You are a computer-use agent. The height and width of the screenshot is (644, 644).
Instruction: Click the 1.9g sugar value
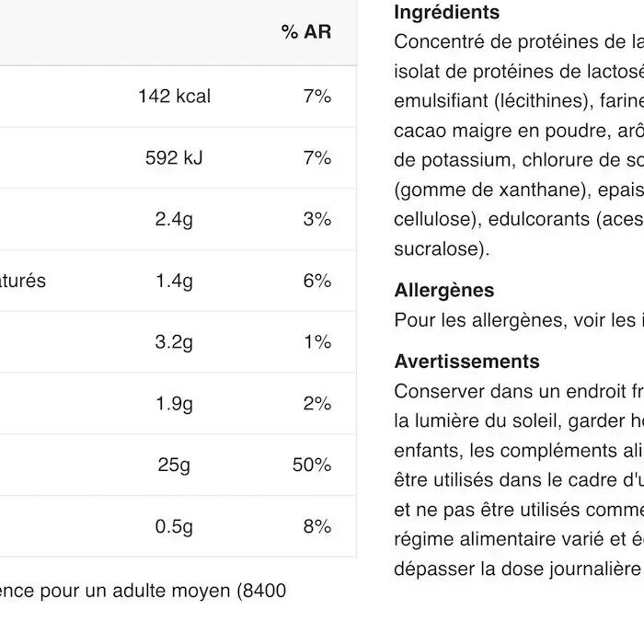tap(174, 404)
